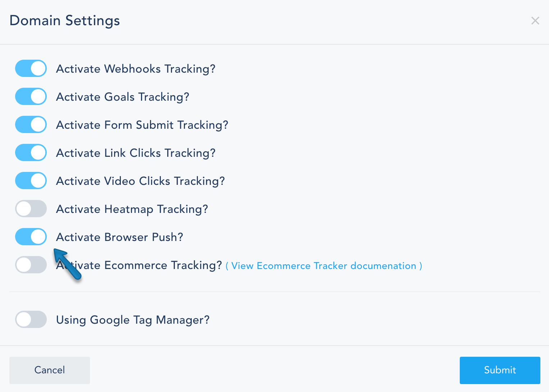Click the 'Activate Webhooks Tracking?' label
The height and width of the screenshot is (392, 549).
point(136,69)
